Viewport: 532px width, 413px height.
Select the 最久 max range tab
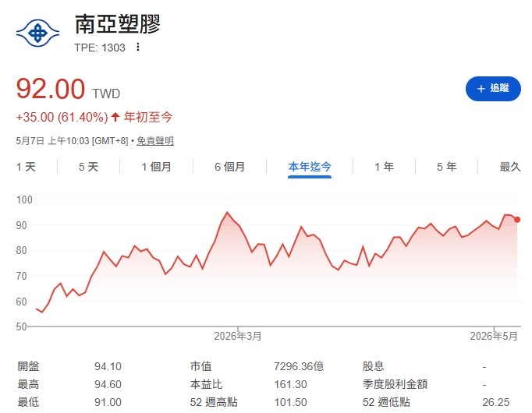[510, 167]
